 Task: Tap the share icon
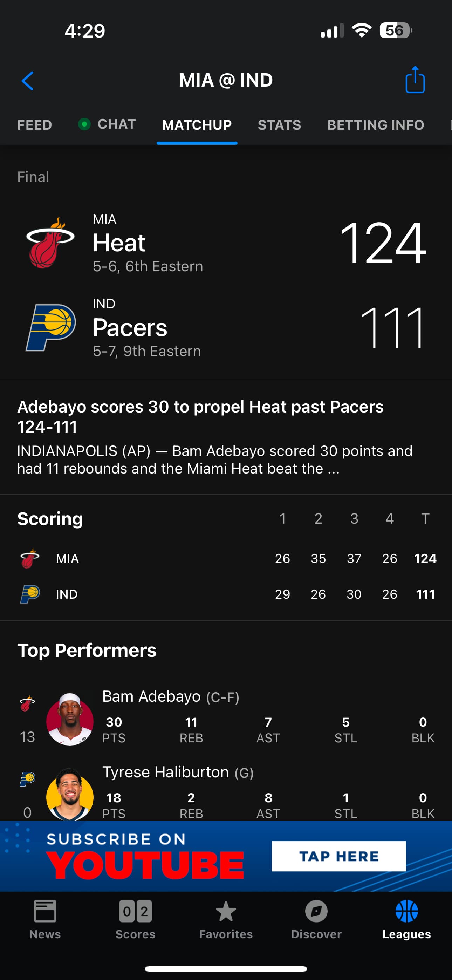click(415, 80)
